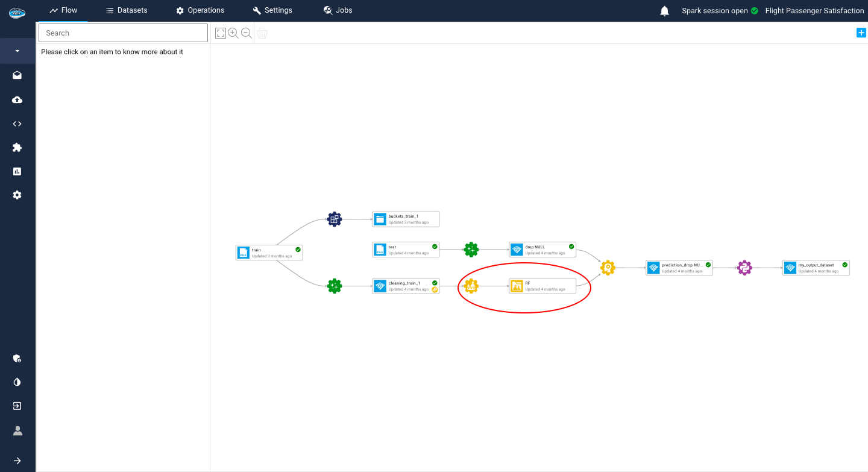Click the dark blue bucketing recipe node
This screenshot has width=868, height=472.
click(335, 219)
